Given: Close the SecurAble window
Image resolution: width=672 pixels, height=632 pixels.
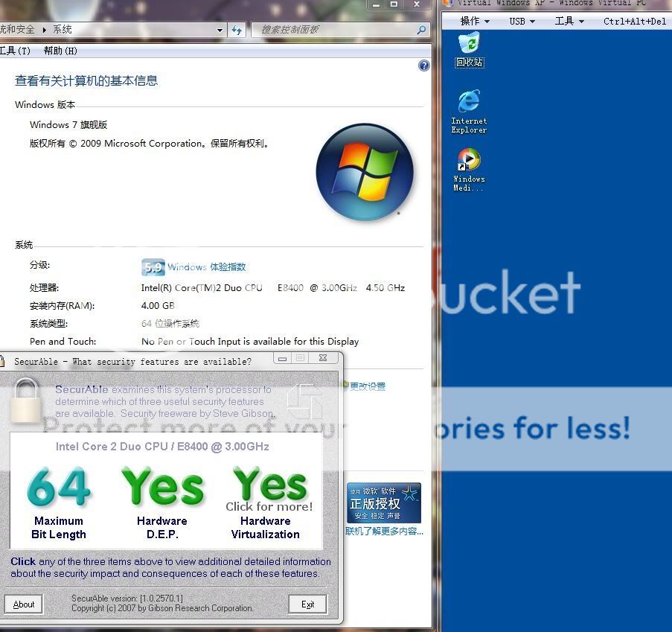Looking at the screenshot, I should pos(323,358).
